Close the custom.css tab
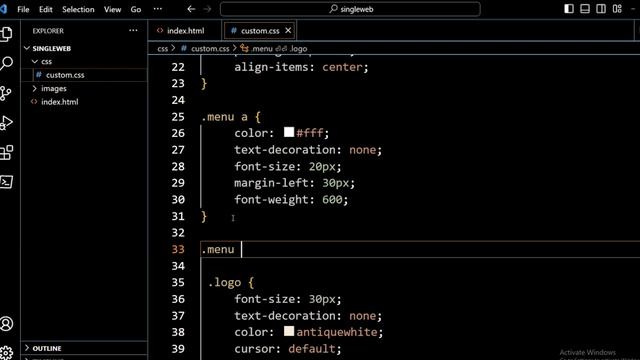640x360 pixels. [x=288, y=31]
